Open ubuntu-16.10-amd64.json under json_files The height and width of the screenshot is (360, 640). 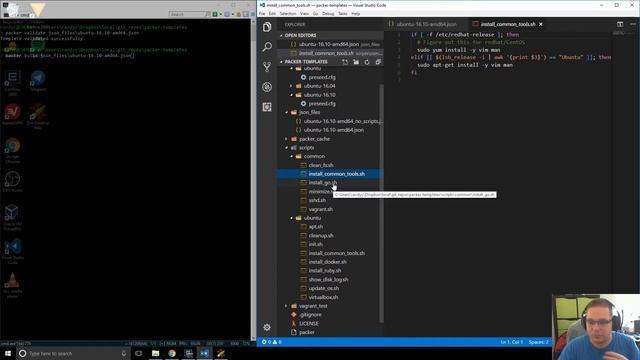(333, 130)
